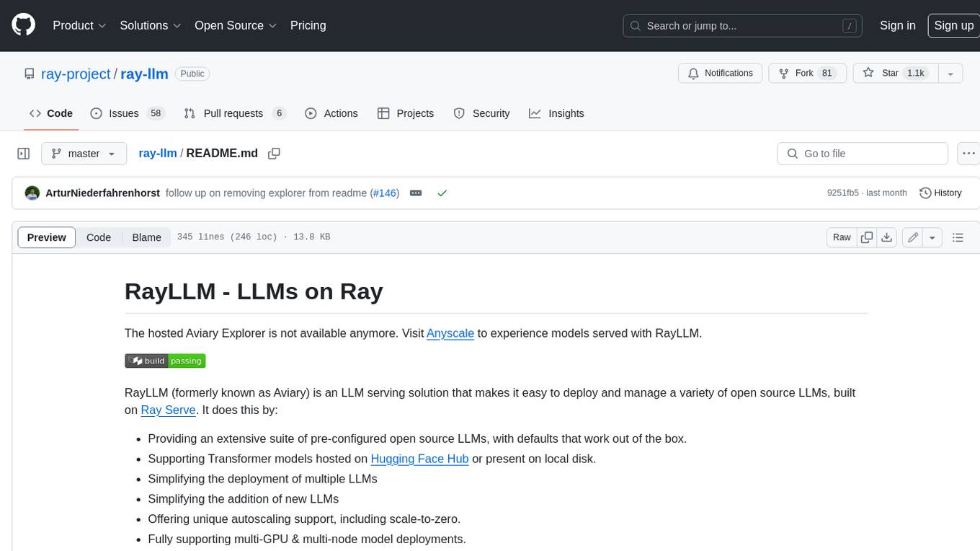Switch to the Code tab
Image resolution: width=980 pixels, height=551 pixels.
[51, 113]
